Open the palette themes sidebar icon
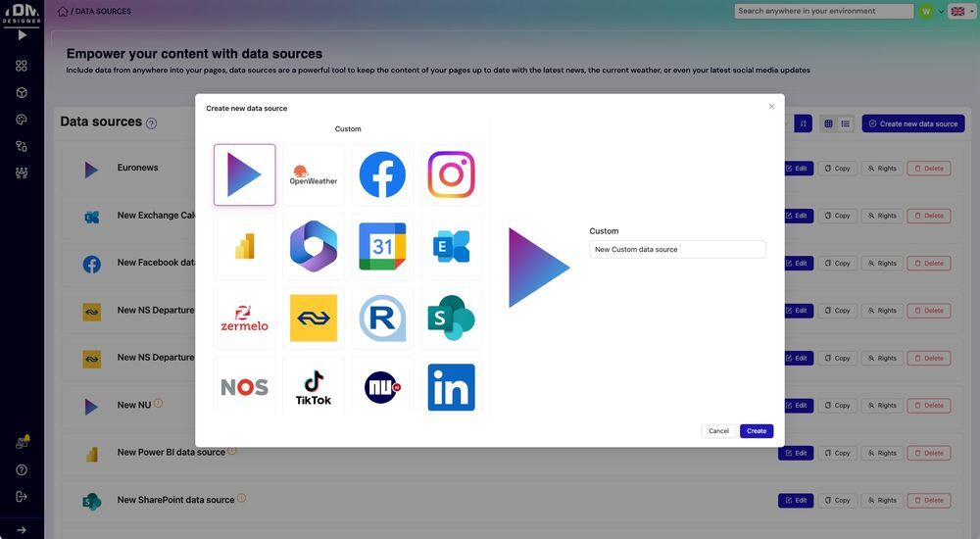Viewport: 980px width, 539px height. point(22,120)
